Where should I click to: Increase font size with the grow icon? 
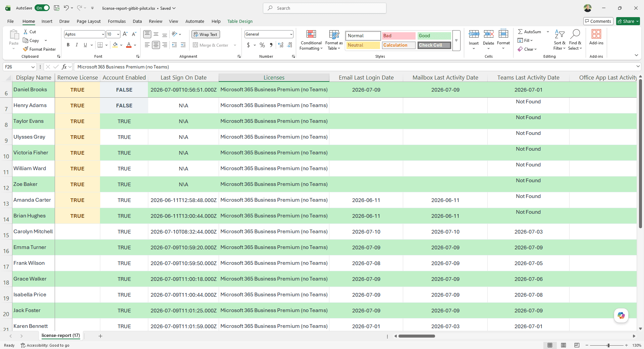click(125, 34)
